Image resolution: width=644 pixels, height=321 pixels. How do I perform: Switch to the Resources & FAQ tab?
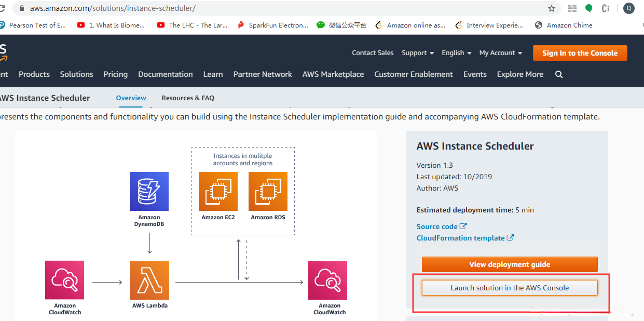188,98
